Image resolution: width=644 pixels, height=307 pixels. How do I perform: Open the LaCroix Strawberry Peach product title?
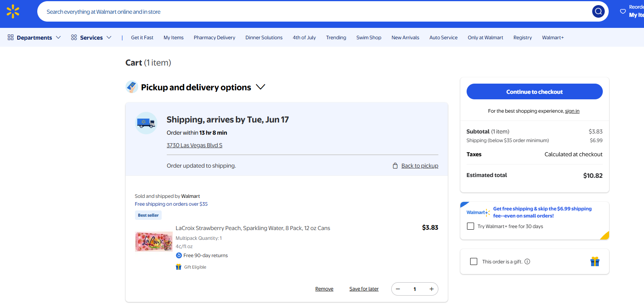[253, 228]
